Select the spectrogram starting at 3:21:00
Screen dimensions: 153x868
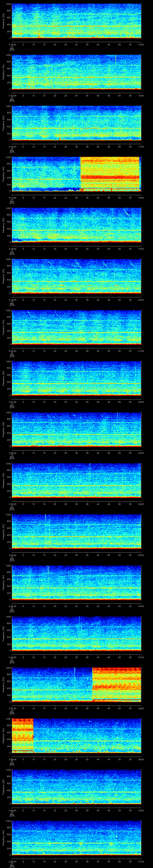point(76,378)
